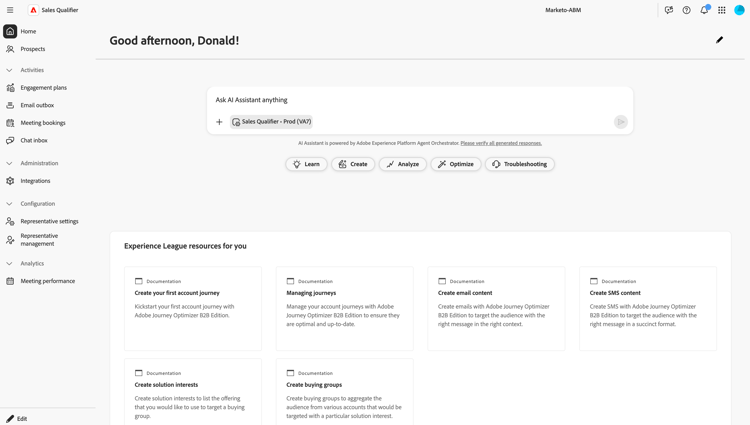Click the Experience League resources heading
Image resolution: width=750 pixels, height=425 pixels.
[185, 246]
